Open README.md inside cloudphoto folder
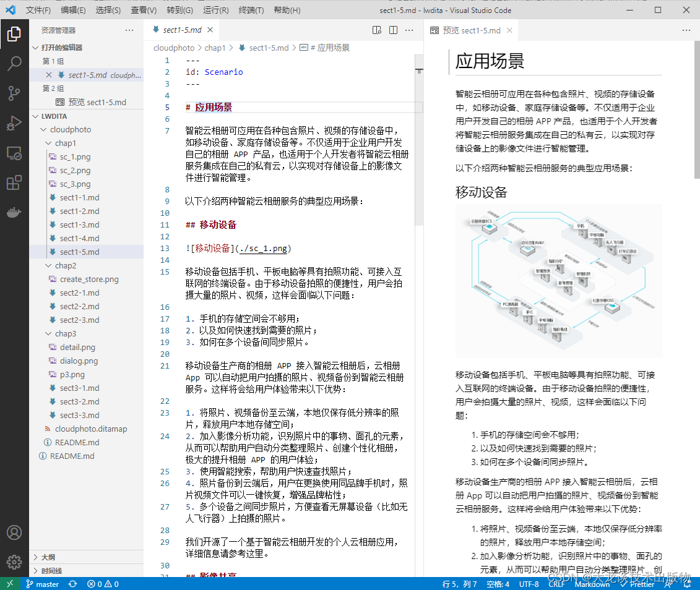700x590 pixels. pyautogui.click(x=77, y=442)
